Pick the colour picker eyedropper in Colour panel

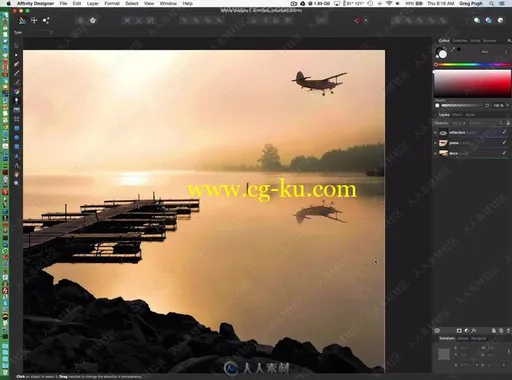(453, 50)
